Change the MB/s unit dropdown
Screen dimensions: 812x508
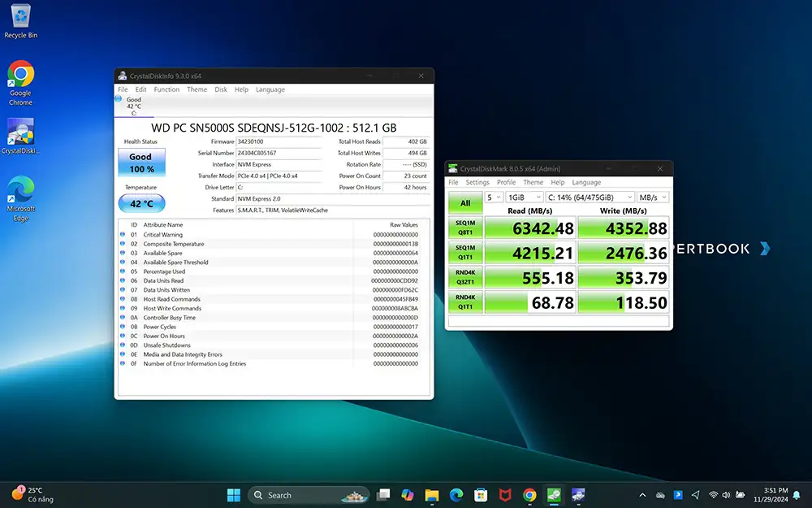pyautogui.click(x=653, y=198)
